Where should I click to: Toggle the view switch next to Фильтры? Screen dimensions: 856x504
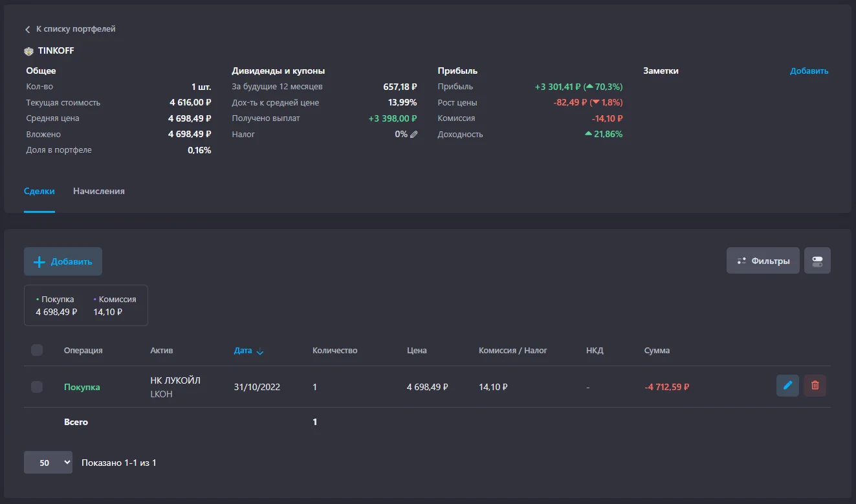click(x=817, y=261)
